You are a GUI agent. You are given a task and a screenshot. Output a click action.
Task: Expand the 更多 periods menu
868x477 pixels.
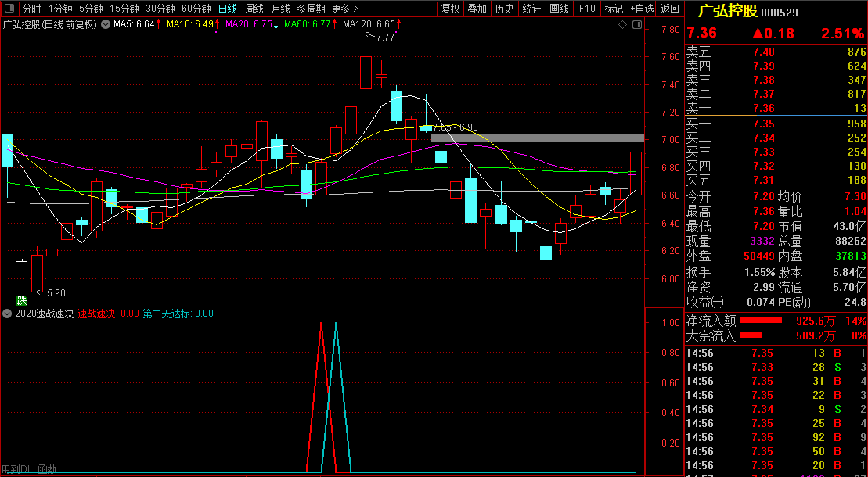(345, 9)
